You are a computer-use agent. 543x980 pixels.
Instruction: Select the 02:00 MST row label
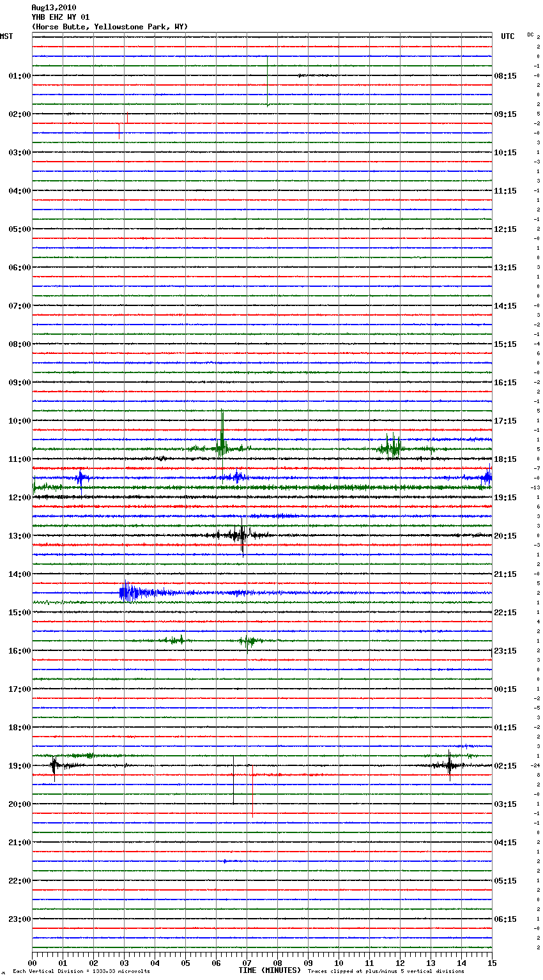[20, 114]
